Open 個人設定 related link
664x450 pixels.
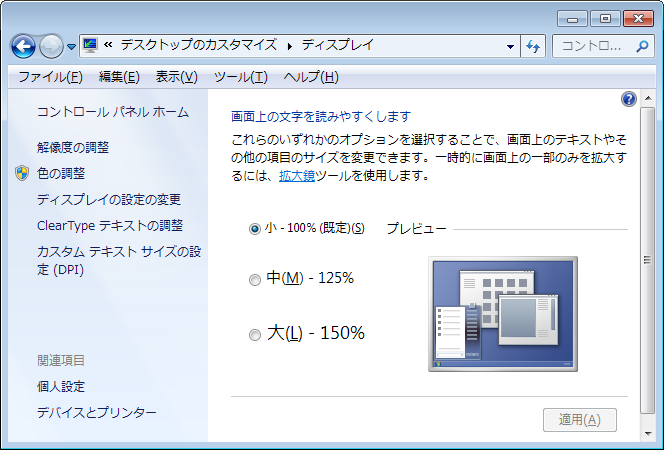click(61, 387)
